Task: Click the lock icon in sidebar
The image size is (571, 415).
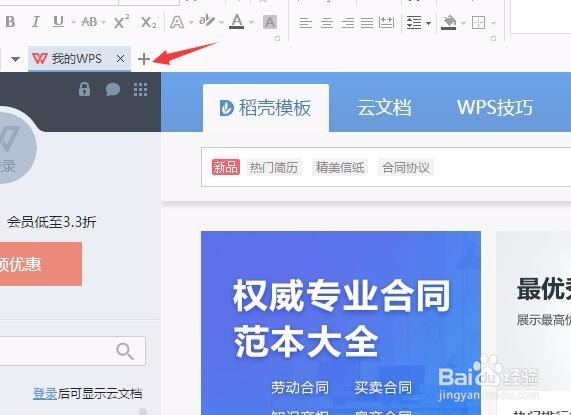Action: (x=84, y=89)
